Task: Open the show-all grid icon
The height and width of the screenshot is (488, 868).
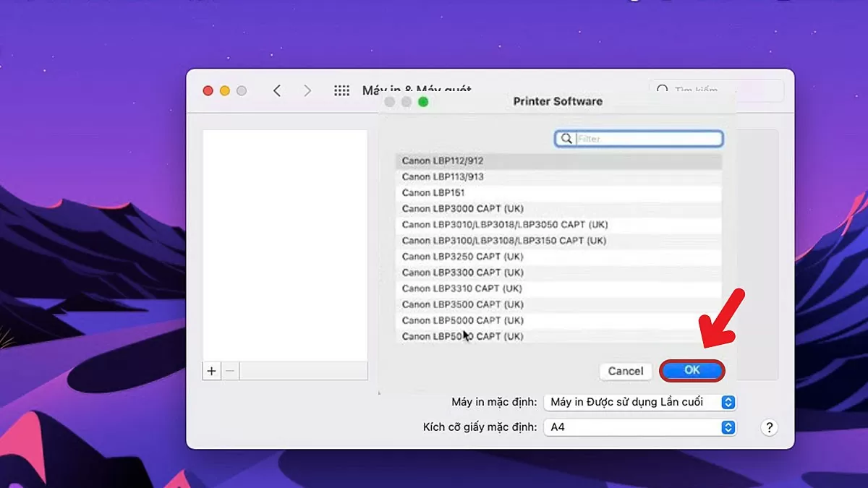Action: pyautogui.click(x=341, y=90)
